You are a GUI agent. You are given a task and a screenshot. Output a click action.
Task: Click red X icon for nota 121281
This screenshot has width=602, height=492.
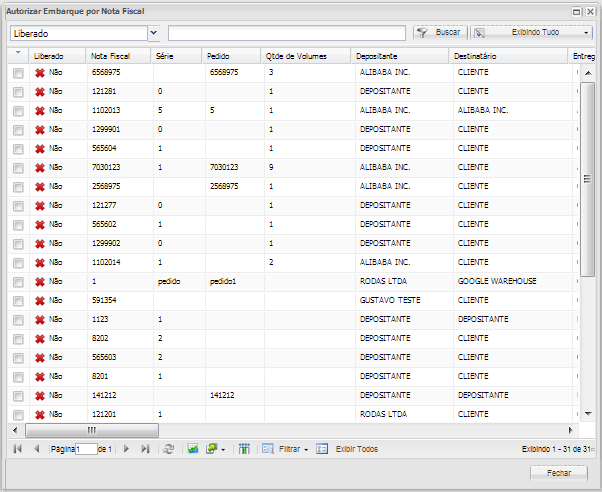tap(40, 91)
